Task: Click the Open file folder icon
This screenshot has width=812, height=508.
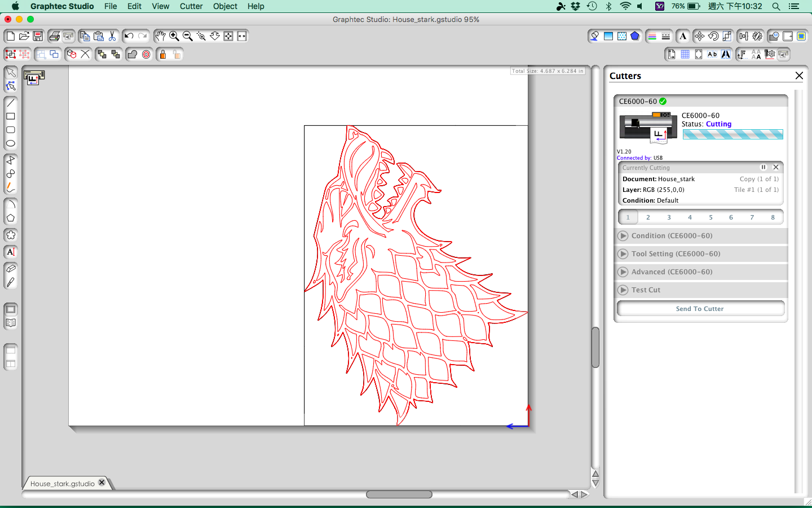Action: click(24, 36)
